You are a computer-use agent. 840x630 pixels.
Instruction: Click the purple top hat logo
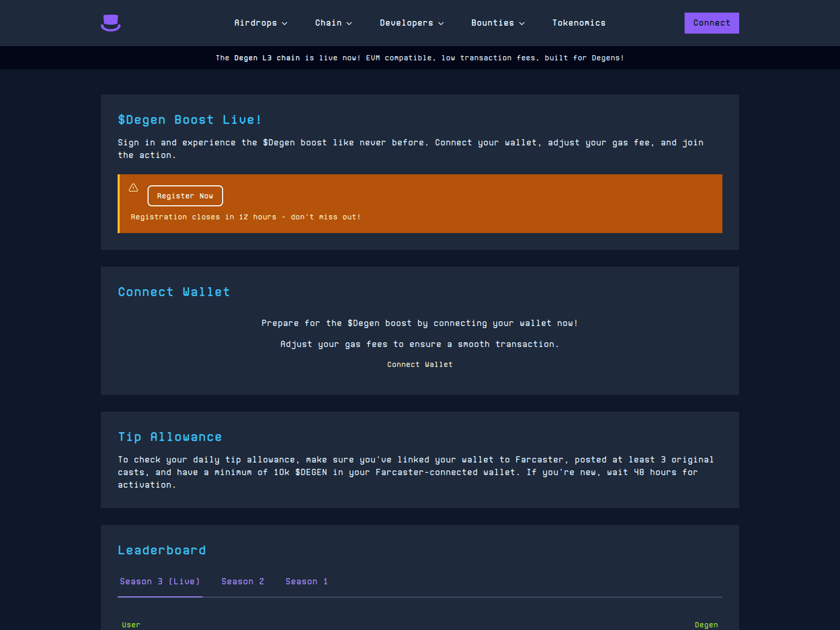pos(111,23)
